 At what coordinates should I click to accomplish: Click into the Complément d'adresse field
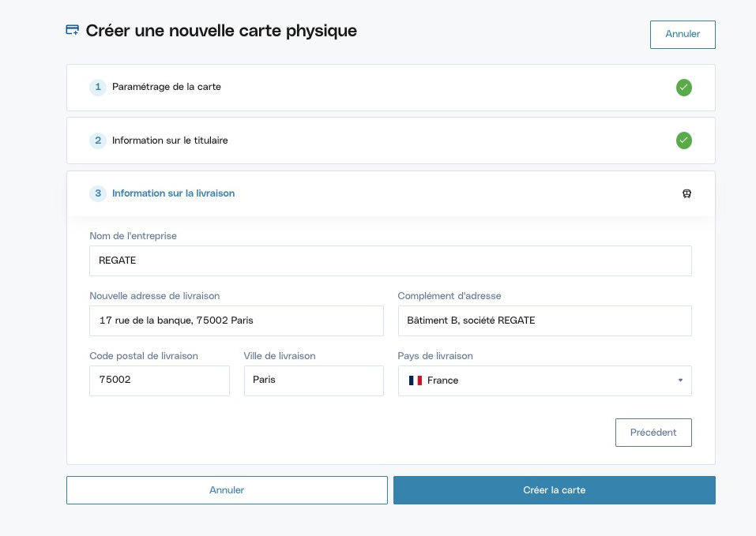click(x=545, y=320)
